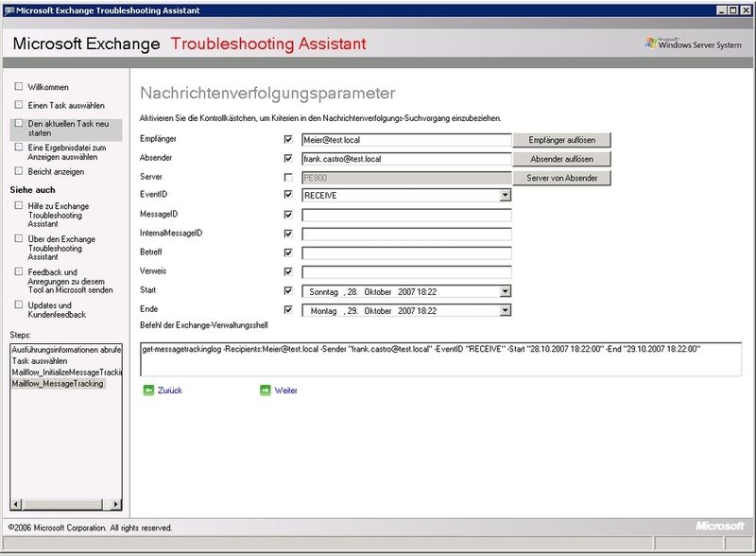Select the Mailflow_MessageTracking step
The width and height of the screenshot is (756, 556).
pyautogui.click(x=58, y=384)
